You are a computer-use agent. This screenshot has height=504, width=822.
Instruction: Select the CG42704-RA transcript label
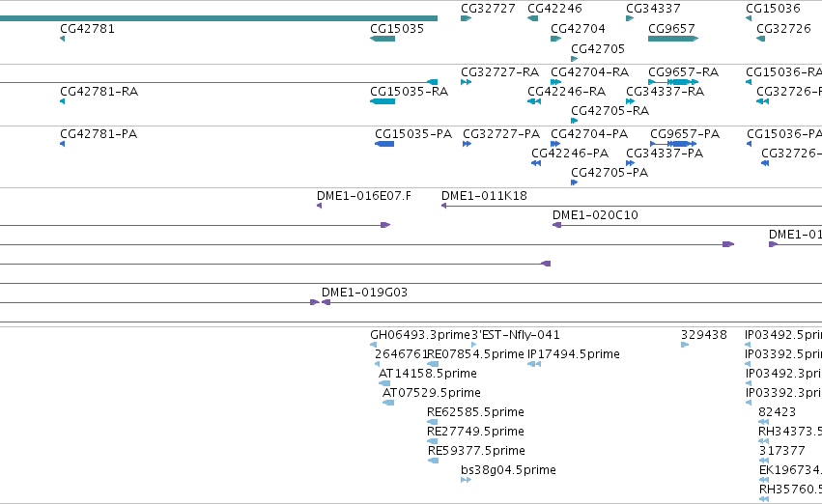click(590, 72)
